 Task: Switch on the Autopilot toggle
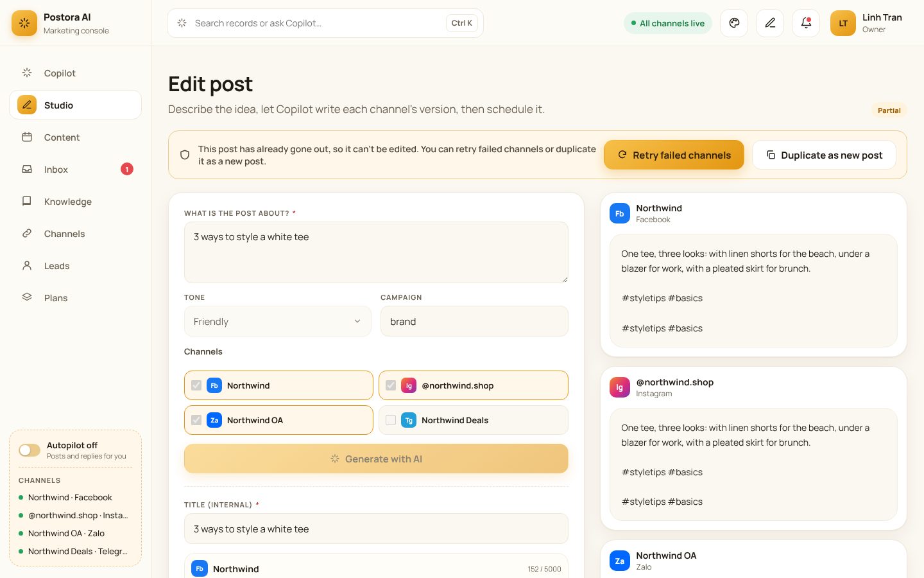pos(30,450)
